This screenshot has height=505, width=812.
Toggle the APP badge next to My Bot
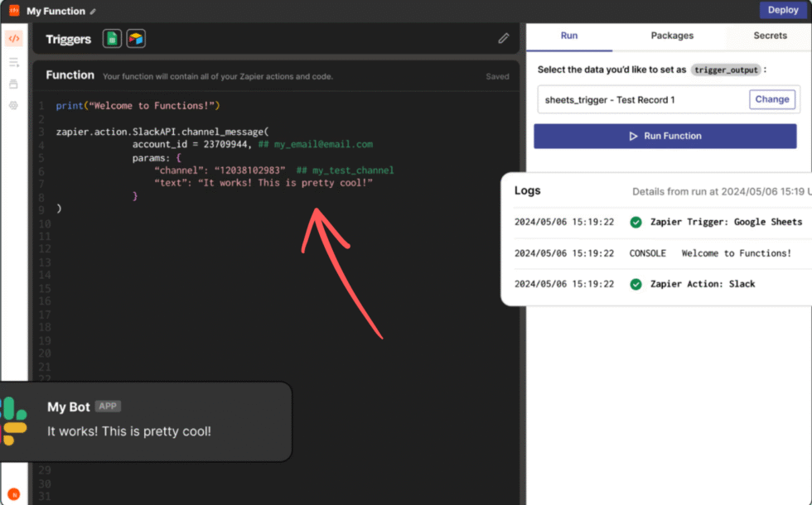[x=108, y=406]
